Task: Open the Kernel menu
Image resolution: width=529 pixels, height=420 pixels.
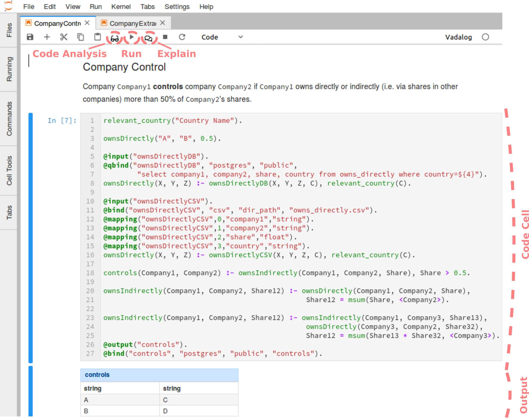Action: (121, 7)
